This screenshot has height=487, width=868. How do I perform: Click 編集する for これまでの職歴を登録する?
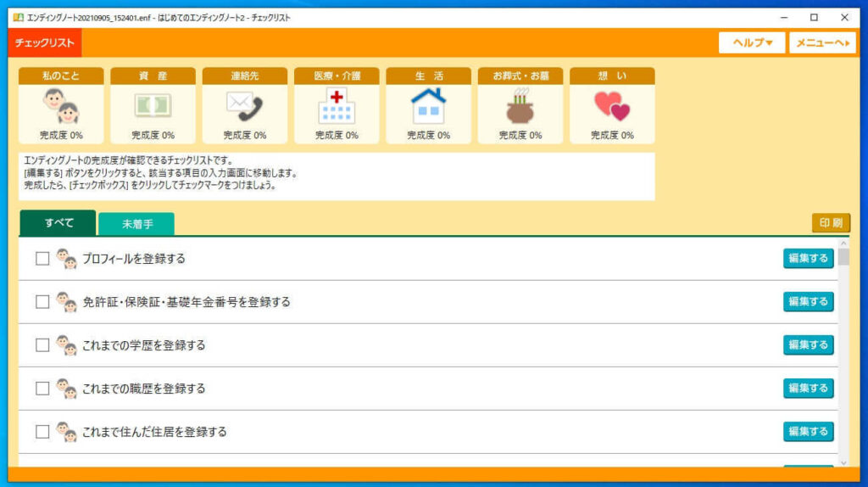pos(808,388)
